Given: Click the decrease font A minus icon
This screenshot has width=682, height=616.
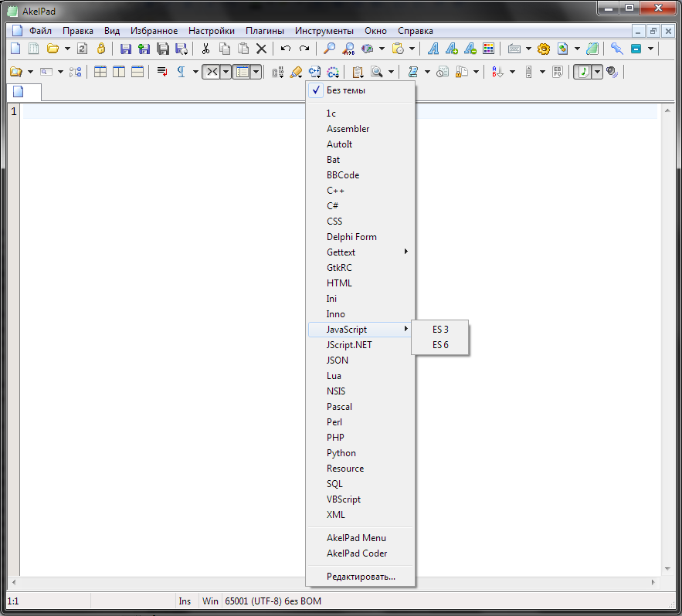Looking at the screenshot, I should pyautogui.click(x=470, y=49).
